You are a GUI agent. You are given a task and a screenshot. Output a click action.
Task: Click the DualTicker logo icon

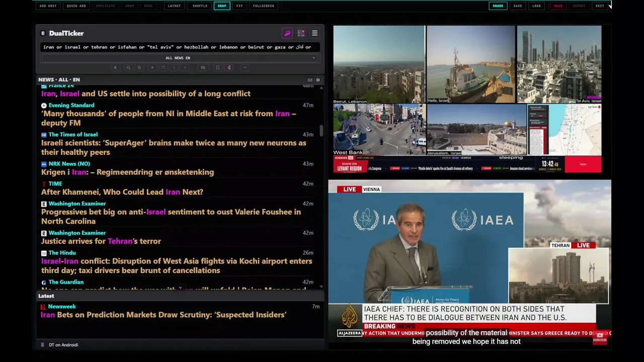(43, 33)
